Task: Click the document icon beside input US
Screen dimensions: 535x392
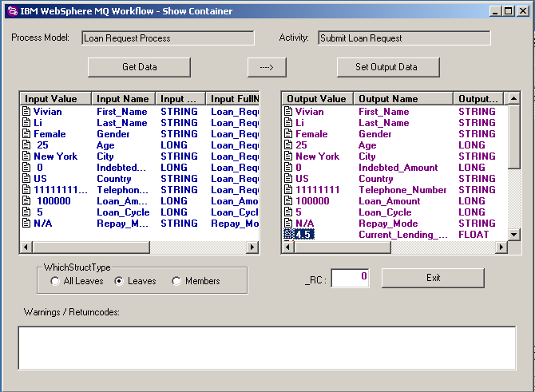Action: [26, 178]
